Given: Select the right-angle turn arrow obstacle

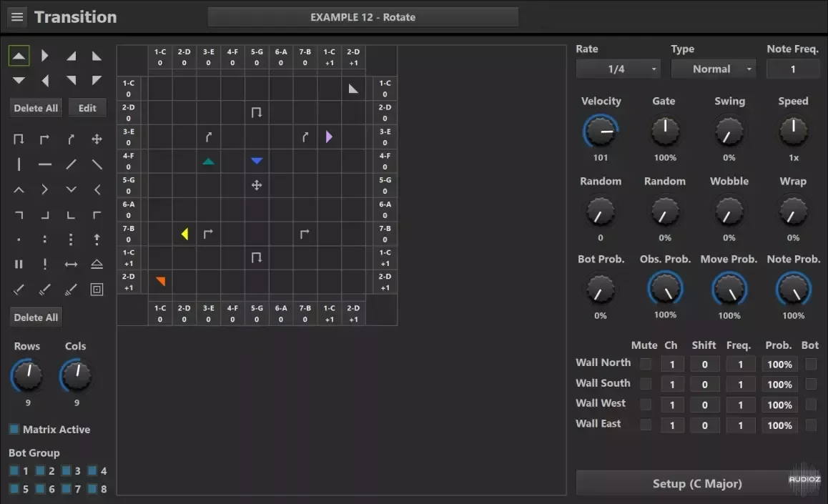Looking at the screenshot, I should pos(45,139).
